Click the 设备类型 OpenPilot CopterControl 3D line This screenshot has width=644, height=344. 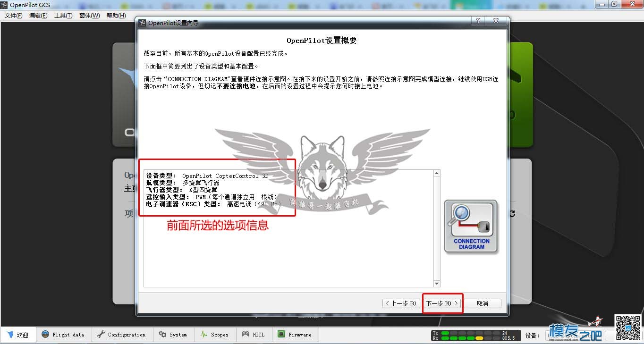[x=207, y=176]
